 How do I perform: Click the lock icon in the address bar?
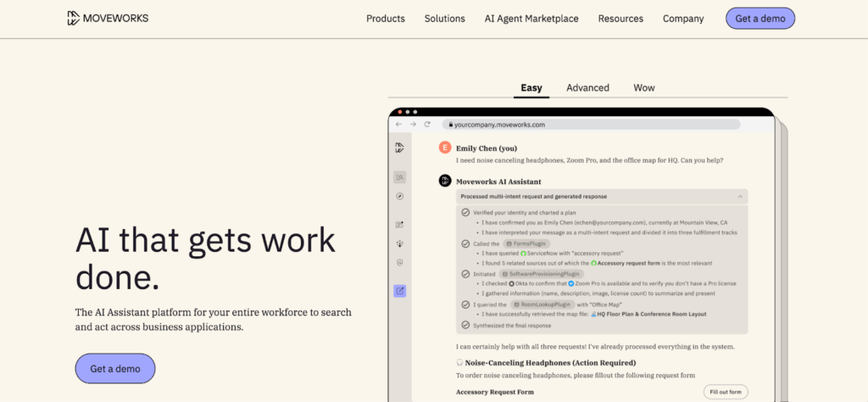(451, 125)
